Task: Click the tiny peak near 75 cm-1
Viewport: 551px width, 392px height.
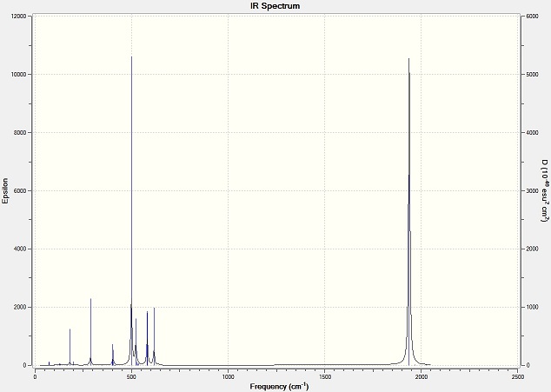Action: click(49, 363)
